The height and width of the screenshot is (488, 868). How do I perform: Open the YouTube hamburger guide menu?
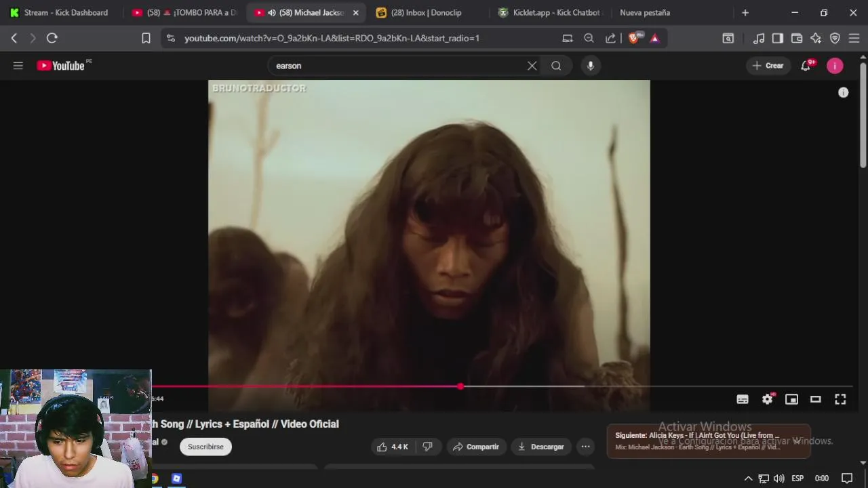(18, 66)
